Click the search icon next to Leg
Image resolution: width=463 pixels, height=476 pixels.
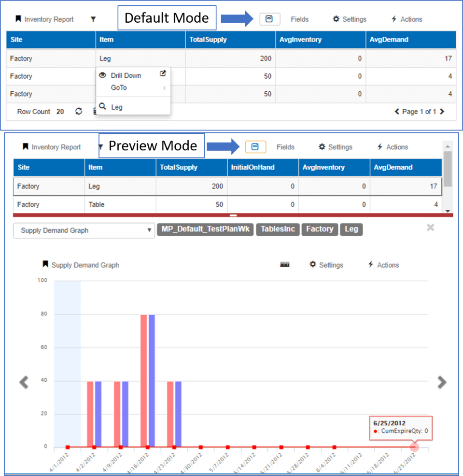click(103, 106)
